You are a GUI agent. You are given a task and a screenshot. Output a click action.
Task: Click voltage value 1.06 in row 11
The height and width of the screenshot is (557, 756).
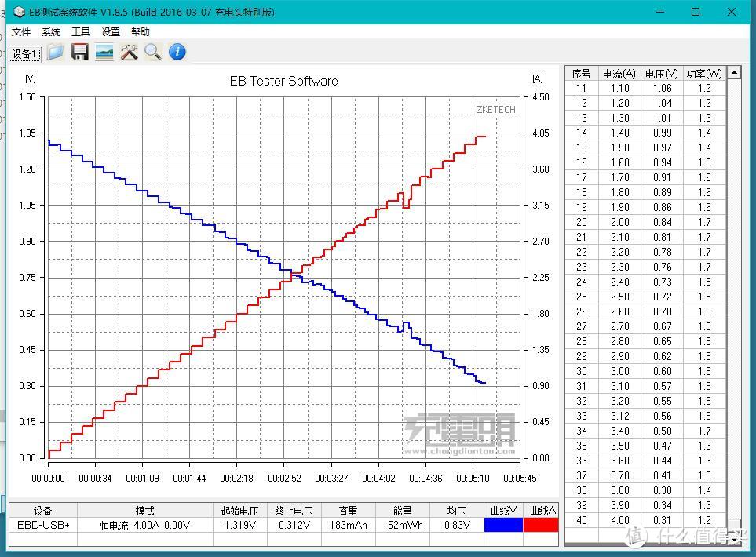(662, 88)
